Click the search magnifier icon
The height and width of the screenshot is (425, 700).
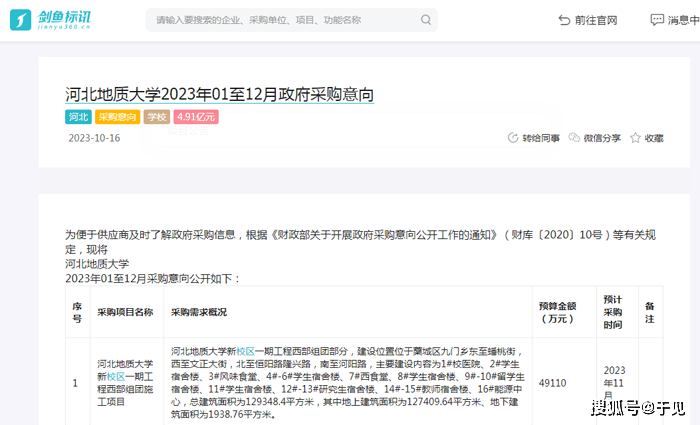point(426,20)
